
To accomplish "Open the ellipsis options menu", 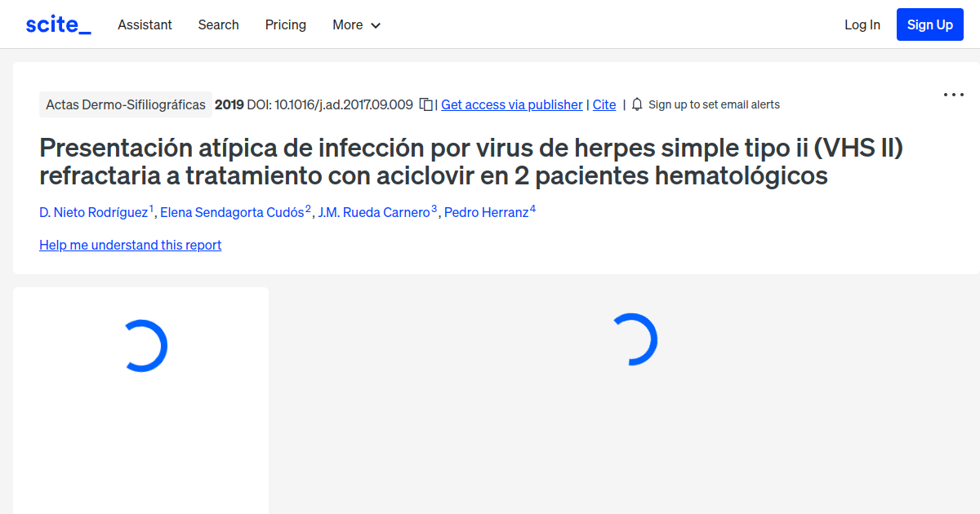I will coord(953,95).
